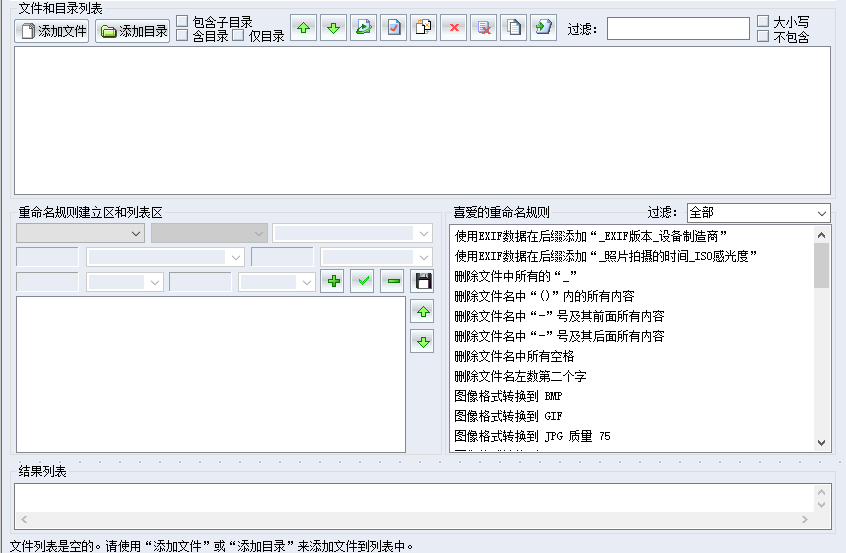The image size is (846, 553).
Task: Open the 全部 filter dropdown
Action: tap(759, 213)
